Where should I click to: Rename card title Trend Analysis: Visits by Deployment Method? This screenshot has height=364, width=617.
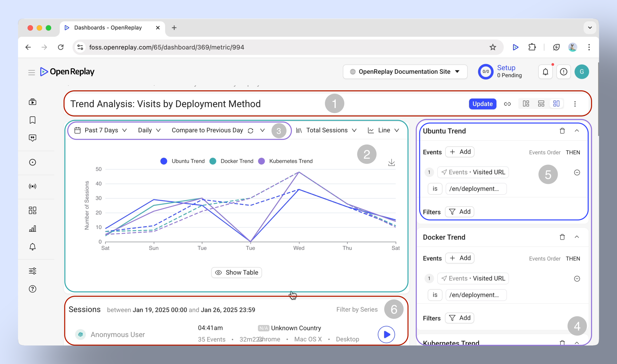(x=165, y=104)
